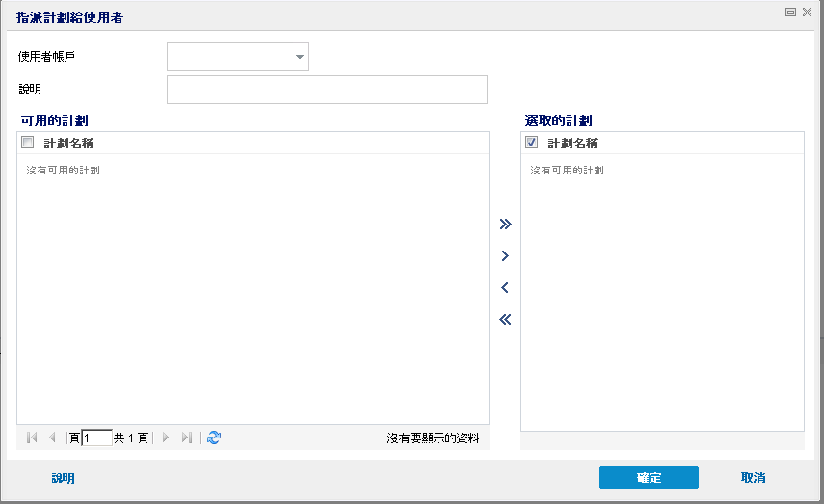
Task: Click the 可用的計劃 heading
Action: click(55, 120)
